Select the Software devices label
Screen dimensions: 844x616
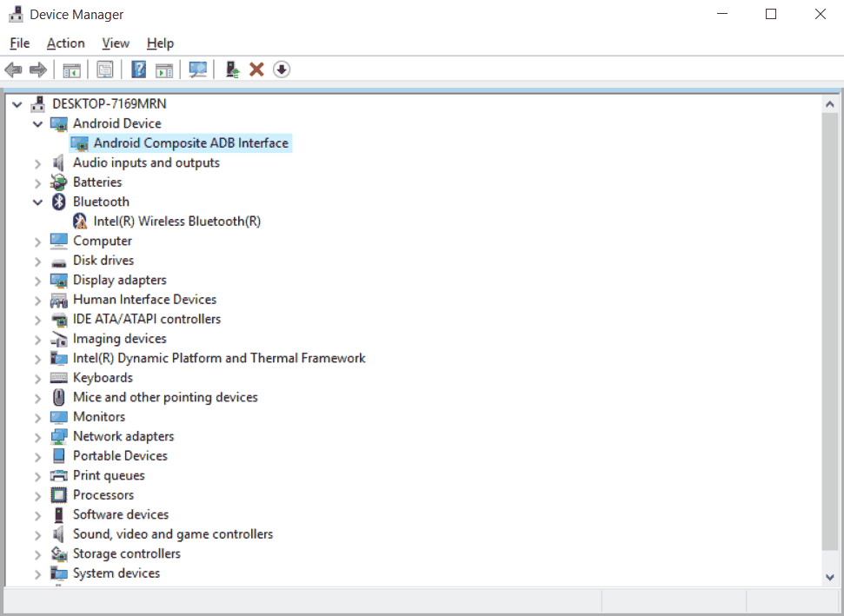point(121,514)
